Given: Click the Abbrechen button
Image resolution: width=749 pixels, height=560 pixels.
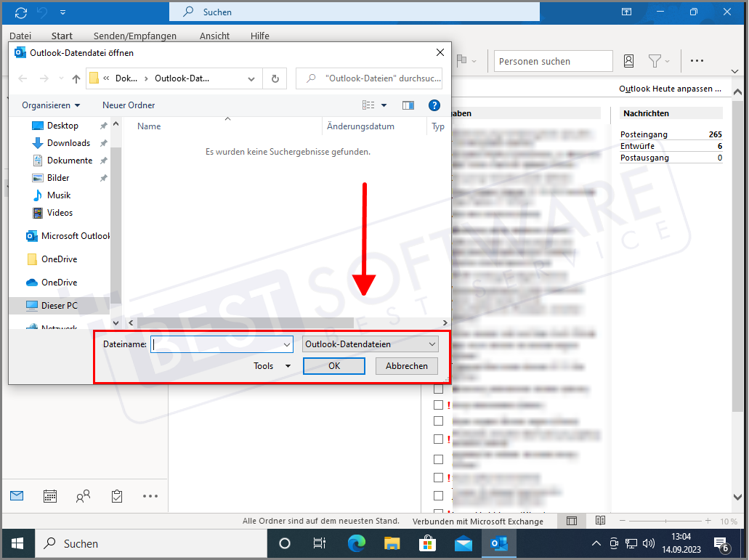Looking at the screenshot, I should click(406, 366).
